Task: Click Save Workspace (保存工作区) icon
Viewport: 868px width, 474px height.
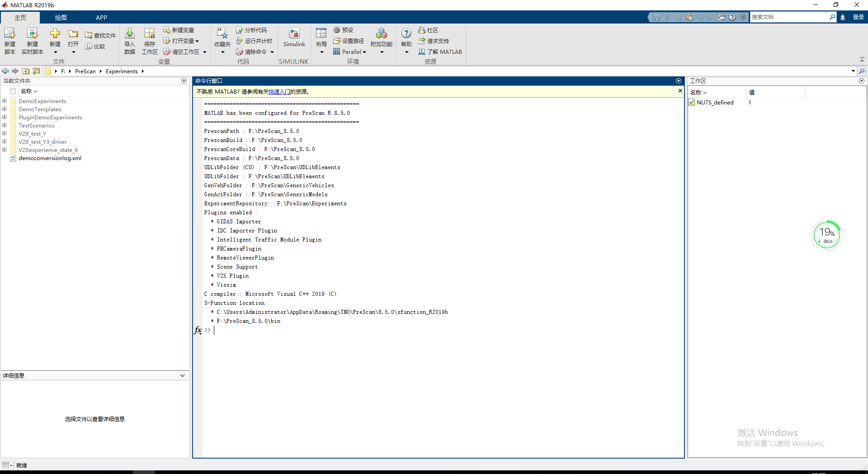Action: (150, 41)
